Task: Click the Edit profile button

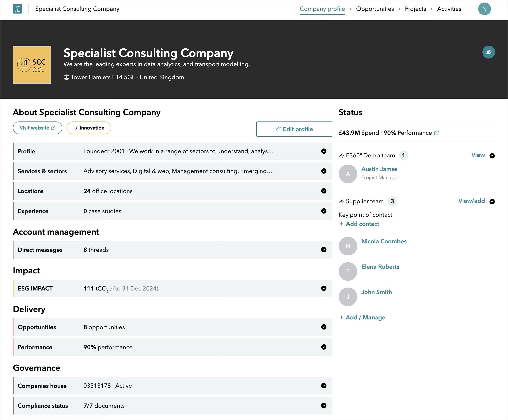Action: pos(294,129)
